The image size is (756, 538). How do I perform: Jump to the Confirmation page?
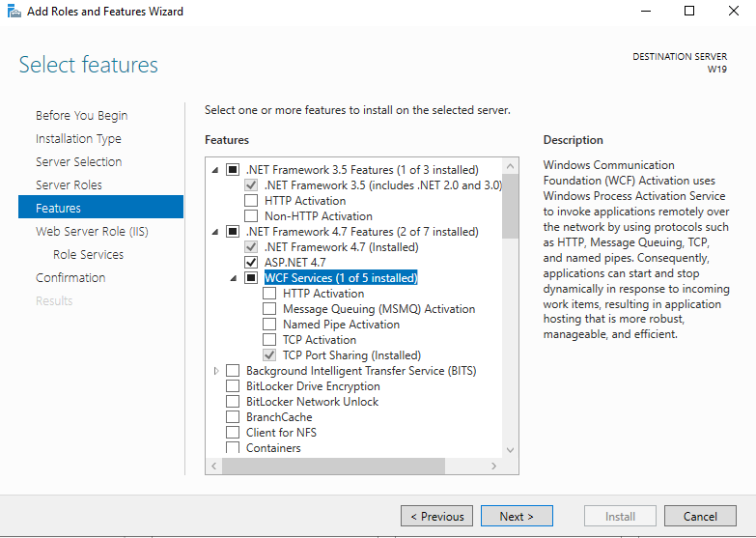click(70, 278)
